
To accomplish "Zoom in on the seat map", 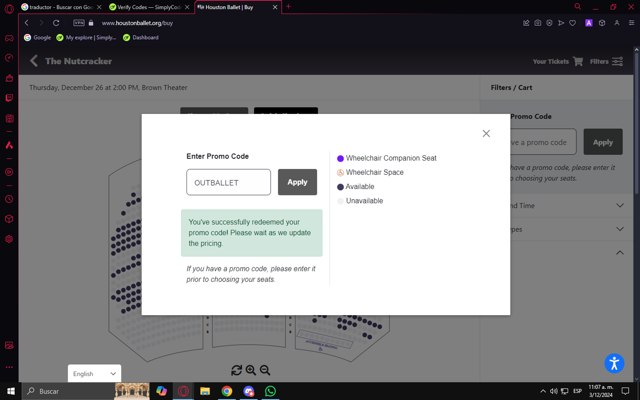I will click(251, 370).
